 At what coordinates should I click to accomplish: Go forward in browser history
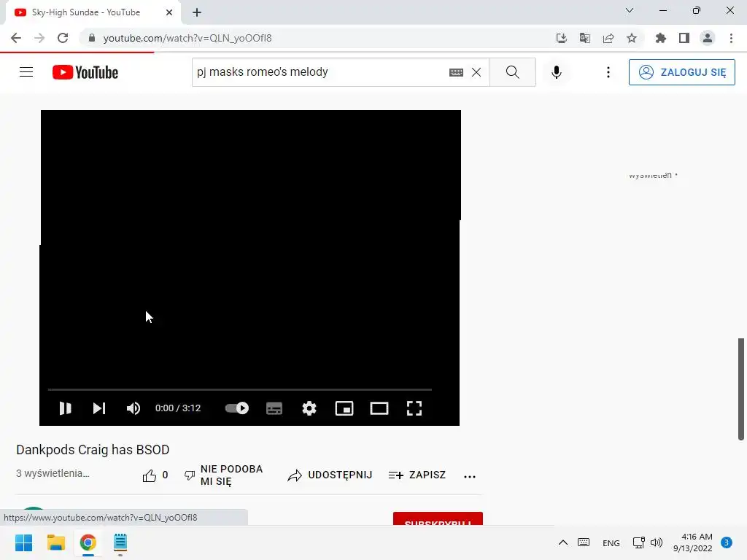[x=39, y=38]
